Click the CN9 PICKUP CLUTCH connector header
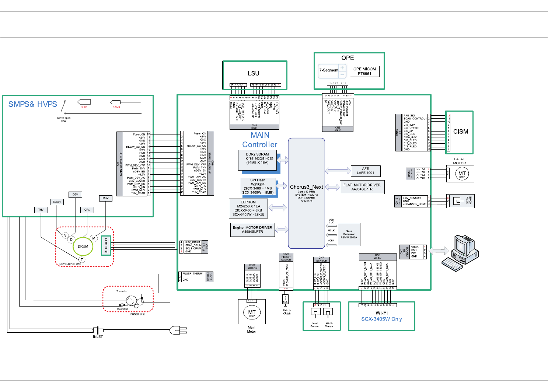This screenshot has height=392, width=548. click(286, 257)
